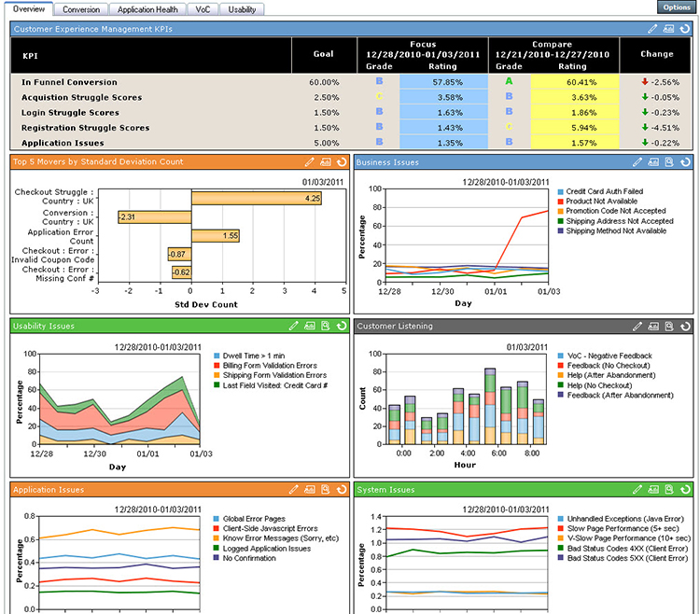Click the edit pencil icon in the KPIs panel
Screen dimensions: 700x614
point(653,29)
